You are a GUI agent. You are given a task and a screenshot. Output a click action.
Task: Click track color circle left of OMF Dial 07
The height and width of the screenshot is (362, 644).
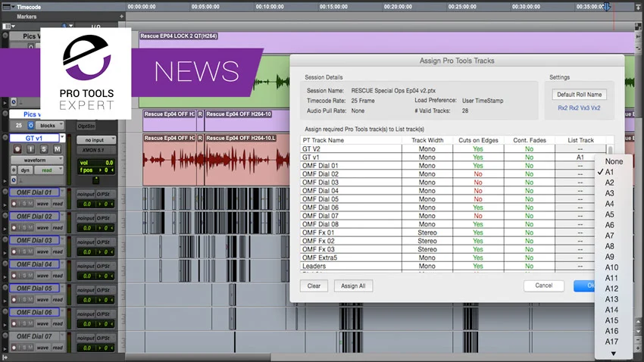(5, 335)
